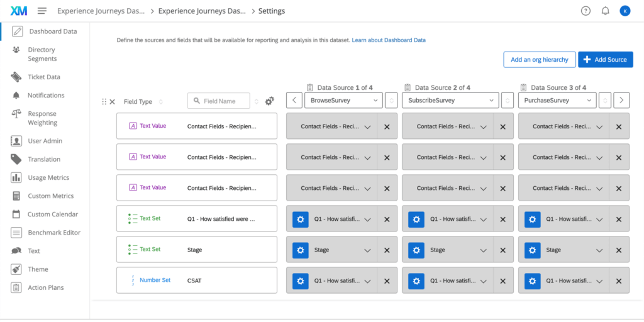Open Ticket Data in the sidebar
The image size is (644, 322).
(x=44, y=77)
